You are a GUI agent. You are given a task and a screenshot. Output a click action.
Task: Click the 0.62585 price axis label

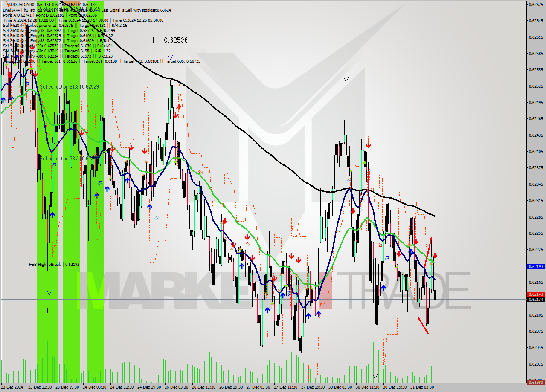535,53
